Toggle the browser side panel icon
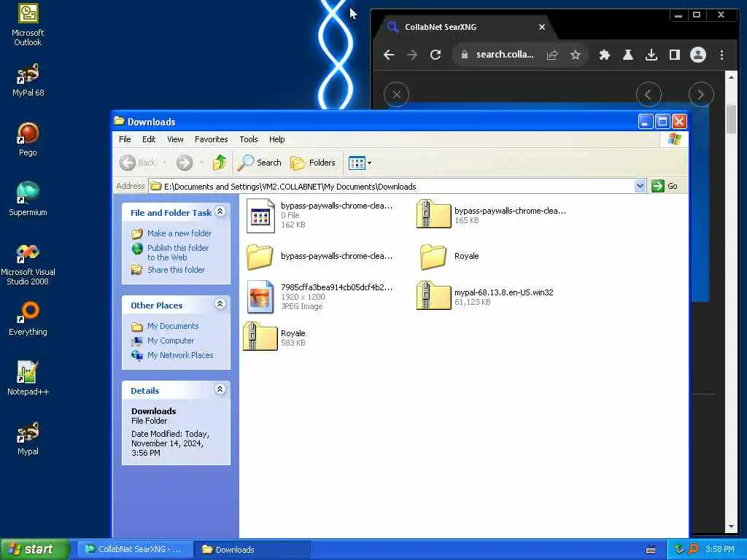This screenshot has height=560, width=747. (x=675, y=55)
